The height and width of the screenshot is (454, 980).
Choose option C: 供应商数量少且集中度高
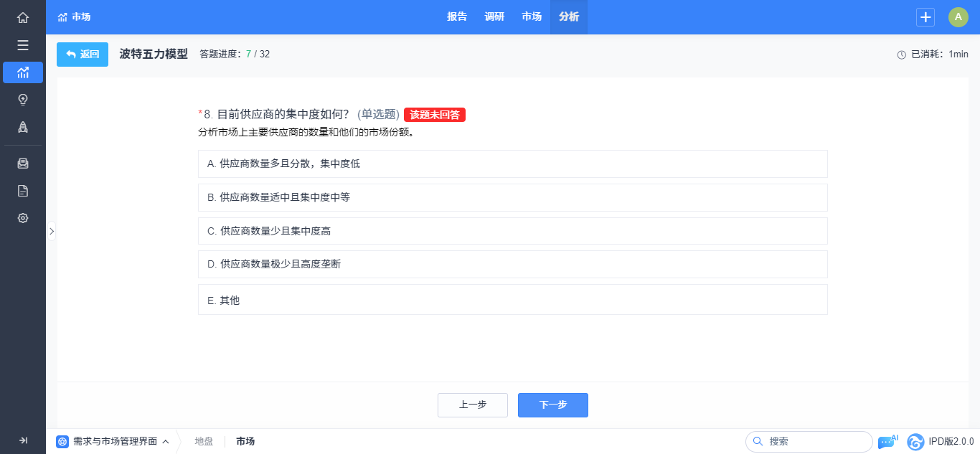(x=512, y=231)
